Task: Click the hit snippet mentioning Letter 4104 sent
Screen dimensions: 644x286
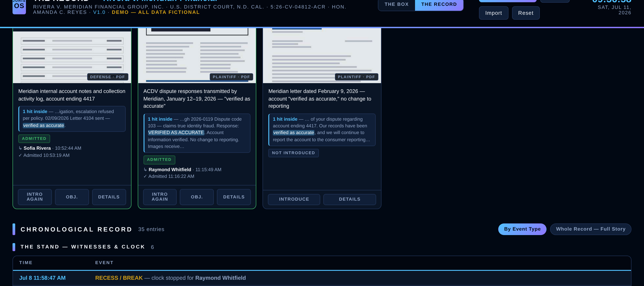Action: click(x=72, y=119)
